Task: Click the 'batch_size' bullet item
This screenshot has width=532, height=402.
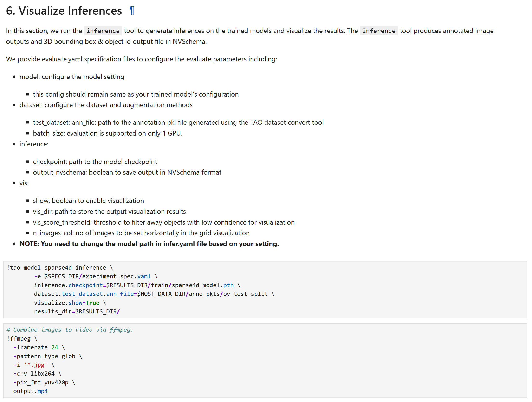Action: 108,133
